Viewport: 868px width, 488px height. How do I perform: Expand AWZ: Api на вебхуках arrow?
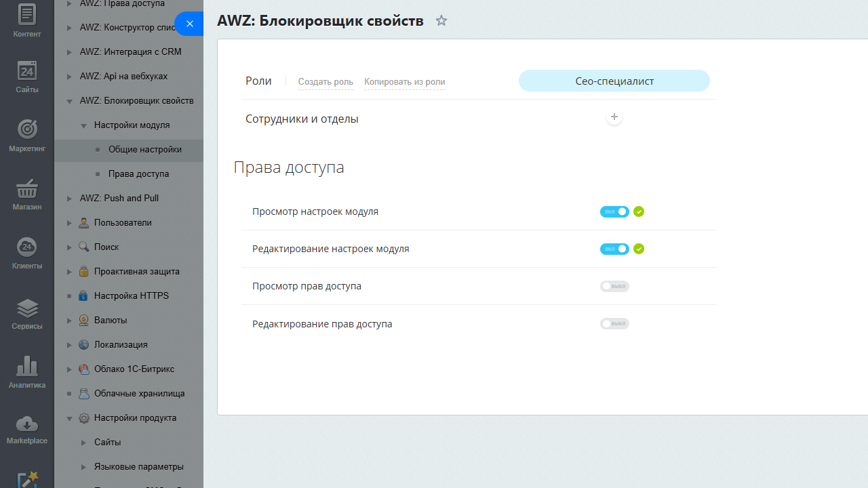tap(69, 77)
